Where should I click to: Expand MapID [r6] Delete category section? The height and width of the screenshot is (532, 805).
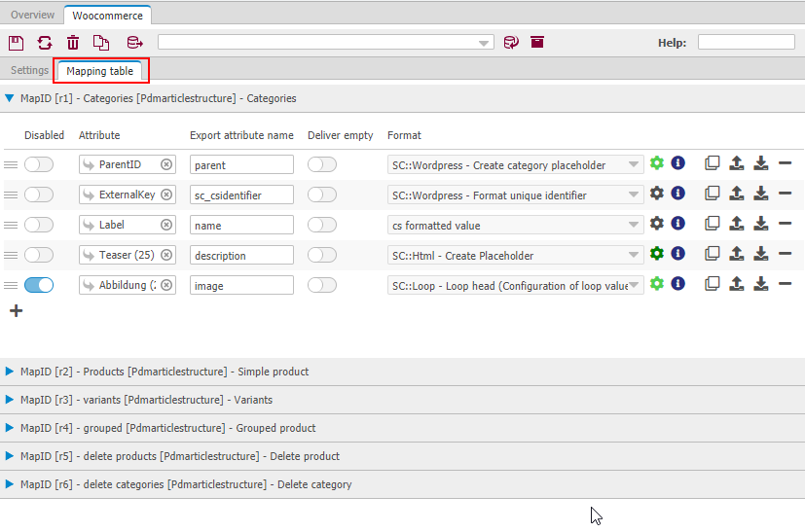point(11,484)
